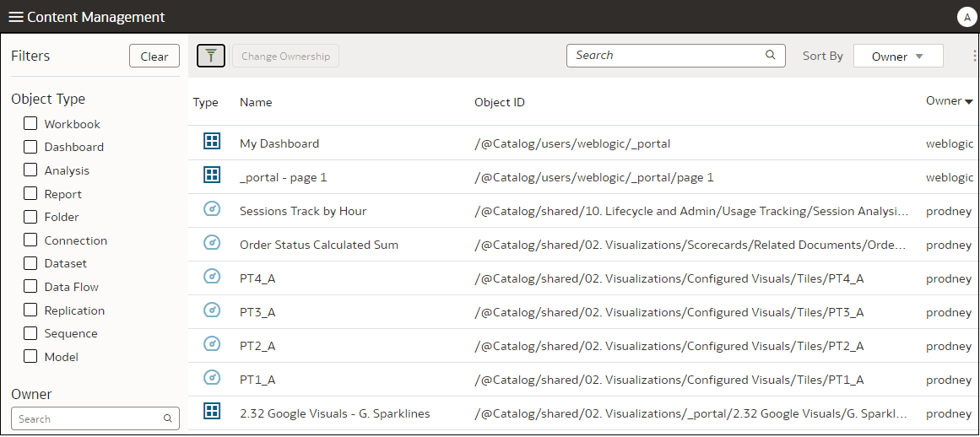This screenshot has height=437, width=980.
Task: Click the prodney owner of Sessions Track by Hour
Action: pyautogui.click(x=949, y=211)
